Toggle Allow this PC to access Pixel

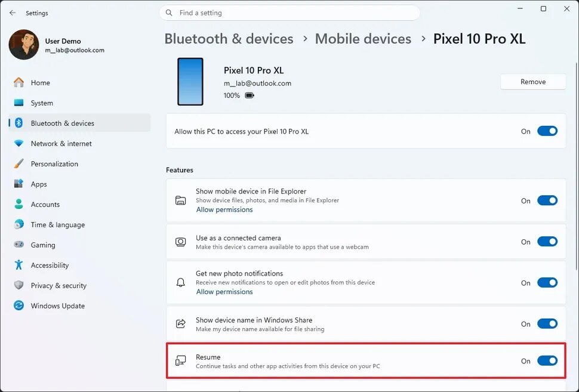(x=547, y=131)
